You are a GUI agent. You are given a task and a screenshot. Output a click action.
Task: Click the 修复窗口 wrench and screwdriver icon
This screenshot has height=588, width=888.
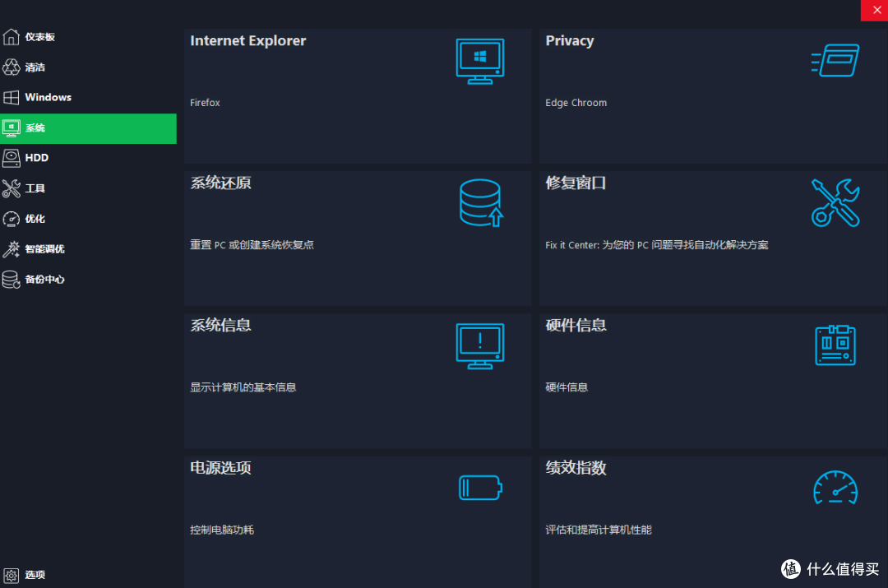tap(835, 203)
